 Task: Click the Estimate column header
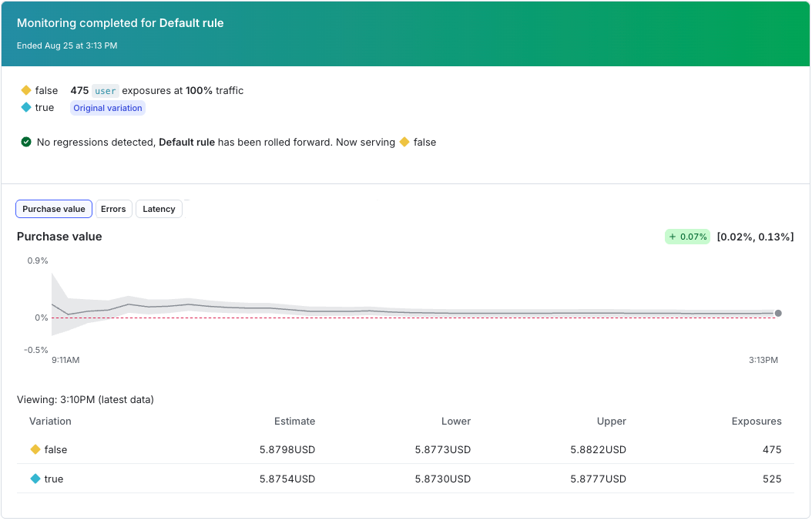coord(295,421)
